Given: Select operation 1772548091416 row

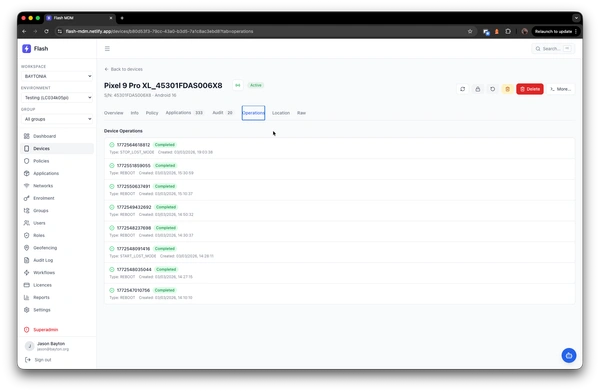Looking at the screenshot, I should [x=339, y=252].
